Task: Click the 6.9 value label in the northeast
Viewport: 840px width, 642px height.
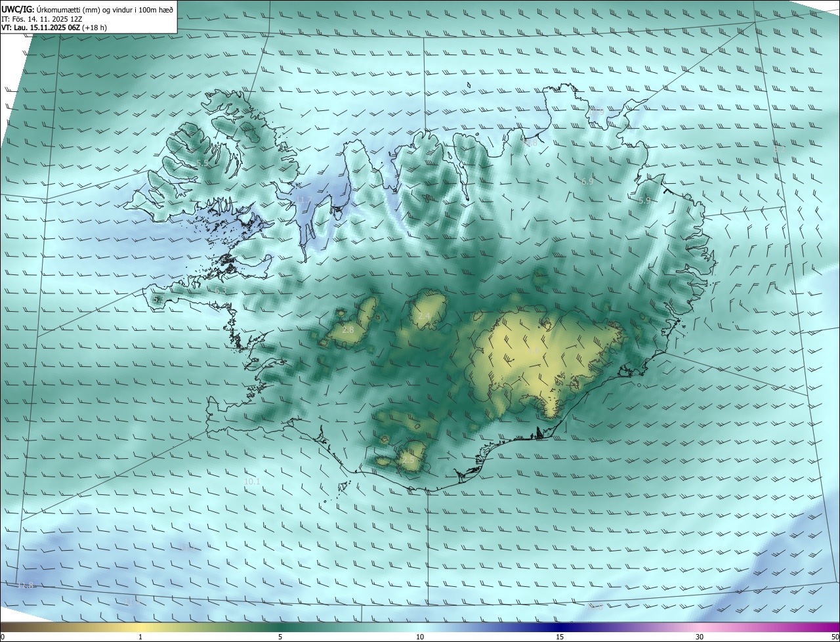Action: click(x=587, y=181)
